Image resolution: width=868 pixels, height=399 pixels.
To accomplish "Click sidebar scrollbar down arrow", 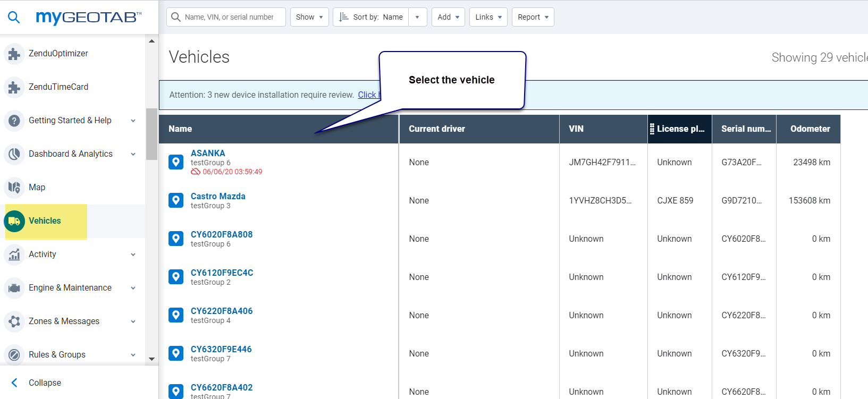I will click(x=152, y=359).
